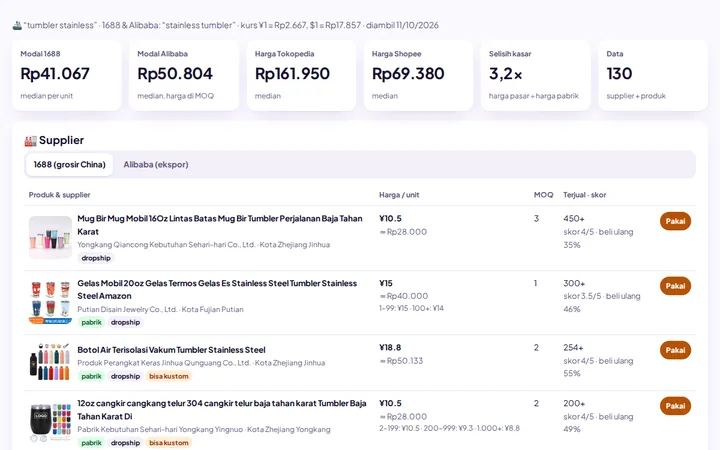Click the pabrik tag on 12oz cangkir row
720x450 pixels.
click(x=91, y=443)
